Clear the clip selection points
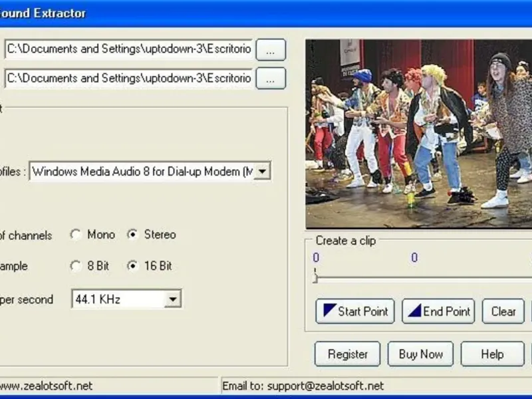The height and width of the screenshot is (399, 532). pos(503,311)
